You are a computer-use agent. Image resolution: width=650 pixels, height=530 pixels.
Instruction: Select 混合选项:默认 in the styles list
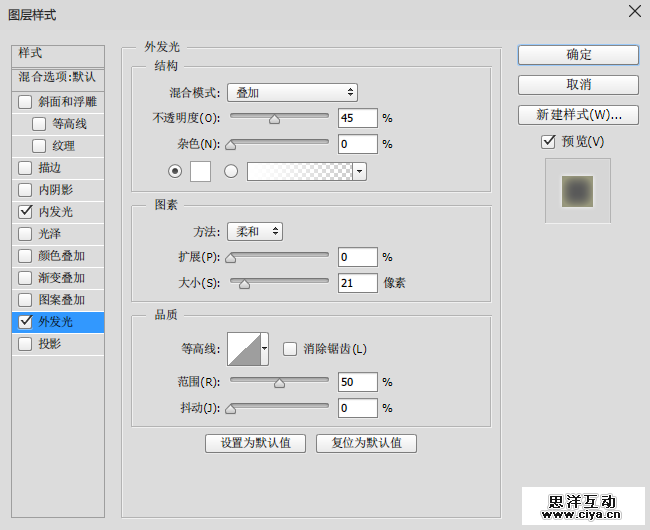(57, 77)
